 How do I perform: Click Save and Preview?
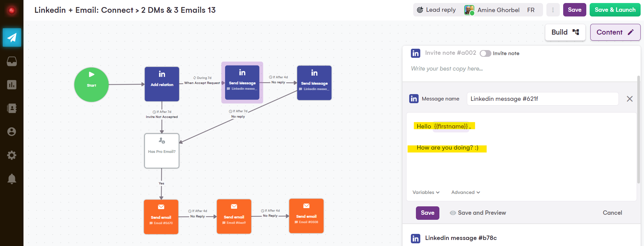[478, 213]
